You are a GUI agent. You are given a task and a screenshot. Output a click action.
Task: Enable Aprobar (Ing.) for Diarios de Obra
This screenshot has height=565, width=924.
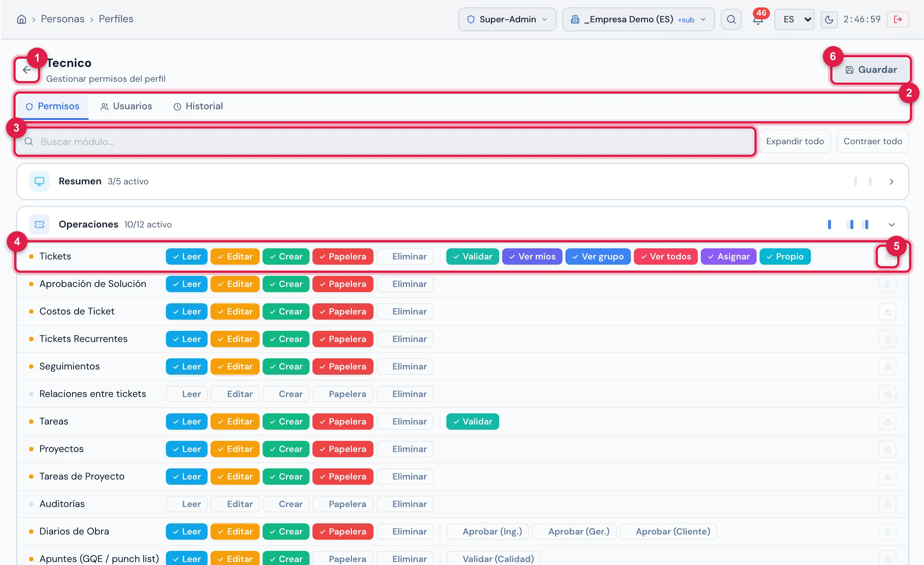point(487,532)
